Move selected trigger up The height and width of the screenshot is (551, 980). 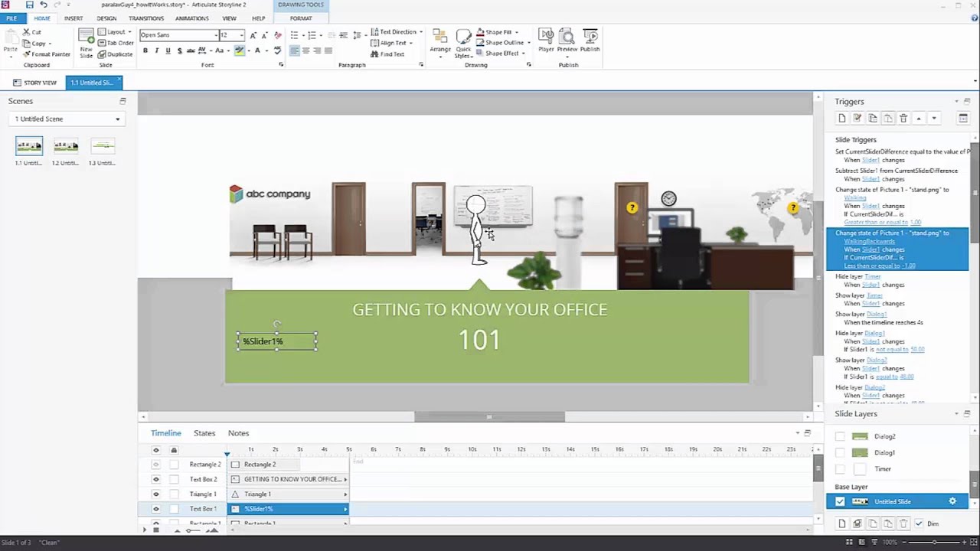point(919,119)
